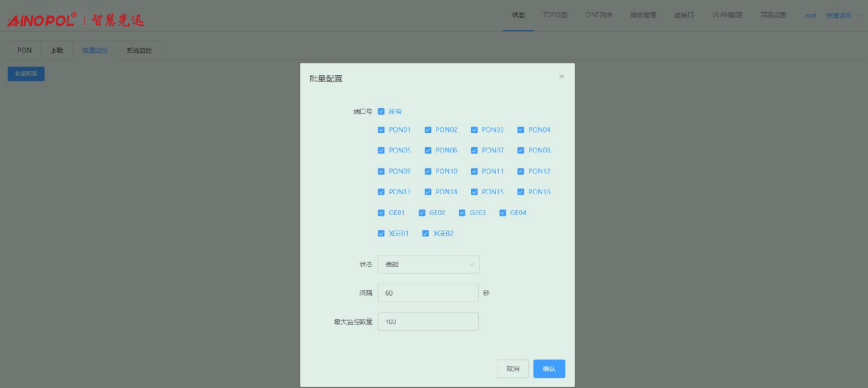
Task: Uncheck the GE03 port checkbox
Action: click(x=462, y=213)
